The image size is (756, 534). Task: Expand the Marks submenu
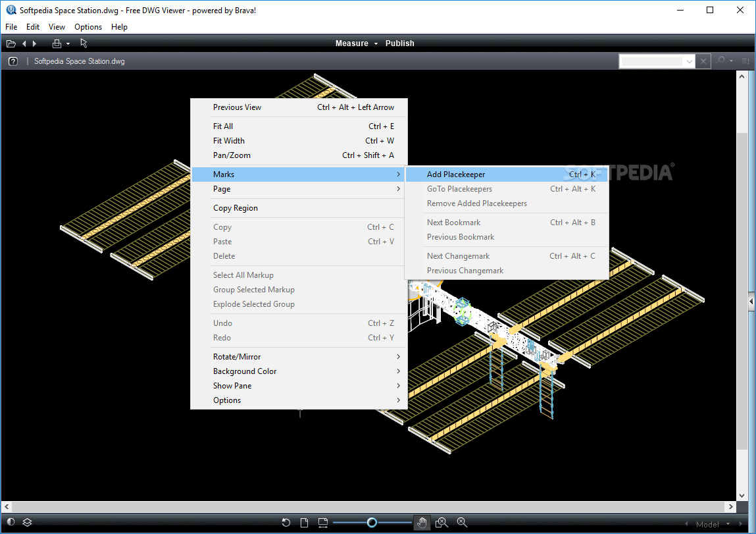[x=298, y=174]
